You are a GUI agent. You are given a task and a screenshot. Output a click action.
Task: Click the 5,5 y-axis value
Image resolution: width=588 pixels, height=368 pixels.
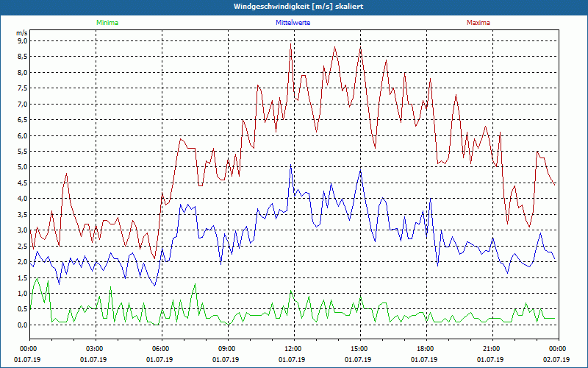[x=22, y=151]
